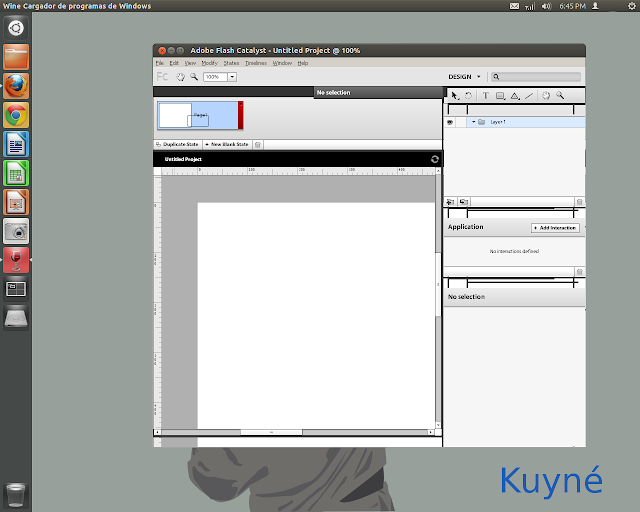Viewport: 640px width, 512px height.
Task: Click the left arrow of the horizontal scrollbar
Action: (x=158, y=432)
